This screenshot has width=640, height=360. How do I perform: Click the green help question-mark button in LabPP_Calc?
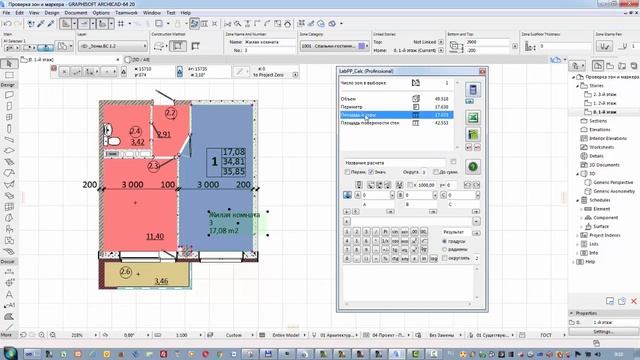[473, 167]
